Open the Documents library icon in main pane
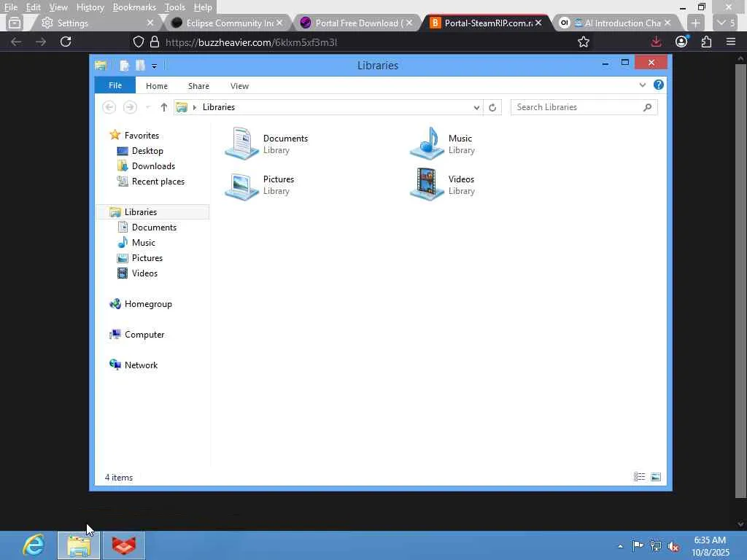 tap(241, 144)
